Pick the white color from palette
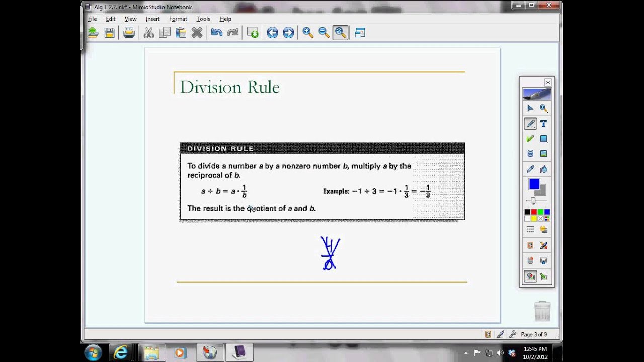 [527, 219]
